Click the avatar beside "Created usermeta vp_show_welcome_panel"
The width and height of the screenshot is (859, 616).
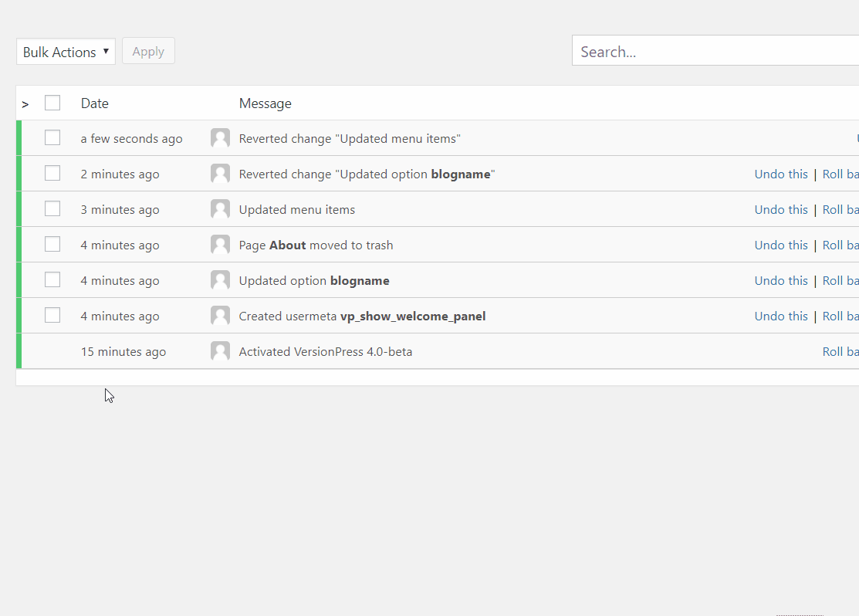point(220,315)
